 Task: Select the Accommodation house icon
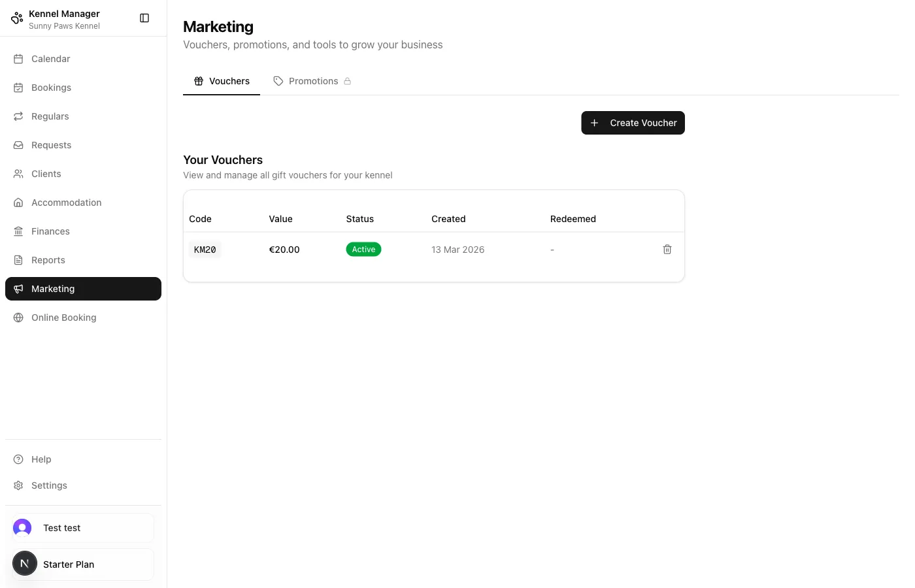tap(18, 202)
